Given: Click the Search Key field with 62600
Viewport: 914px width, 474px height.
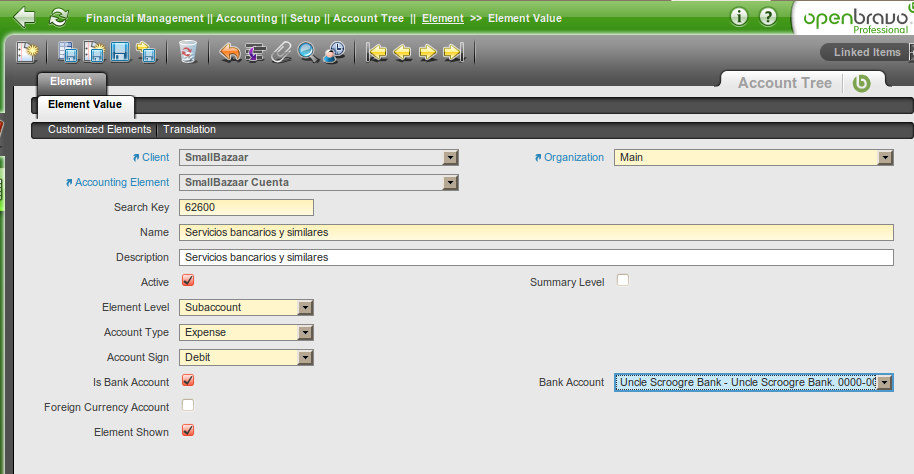Looking at the screenshot, I should pyautogui.click(x=246, y=208).
